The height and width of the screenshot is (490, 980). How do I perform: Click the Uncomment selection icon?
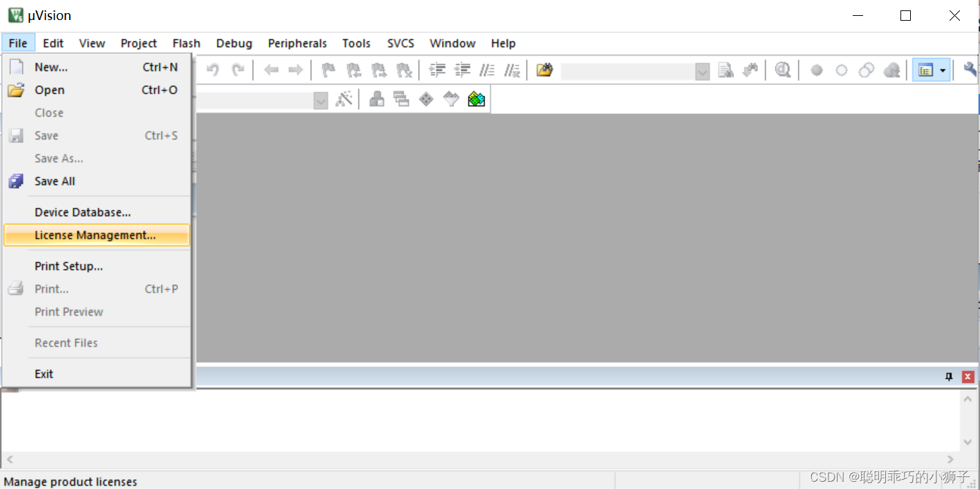click(512, 70)
